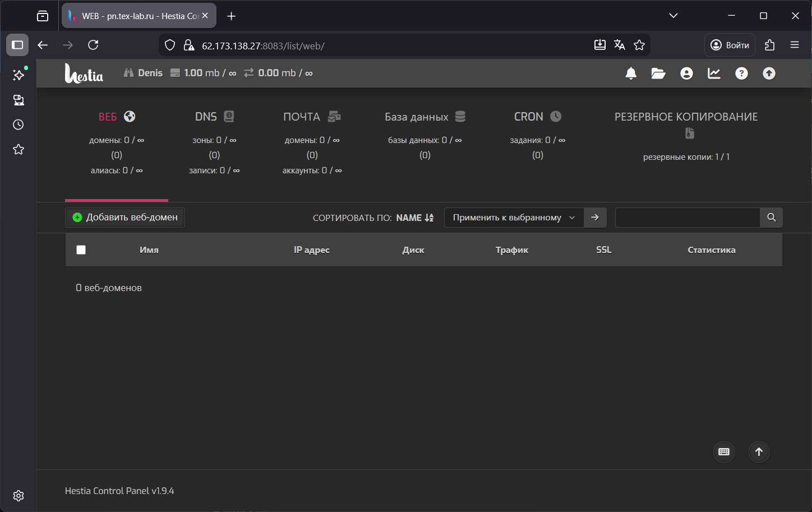Open the file manager folder icon

658,73
